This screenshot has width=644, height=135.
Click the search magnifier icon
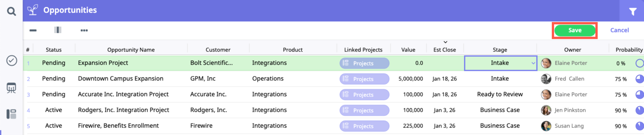click(x=11, y=11)
